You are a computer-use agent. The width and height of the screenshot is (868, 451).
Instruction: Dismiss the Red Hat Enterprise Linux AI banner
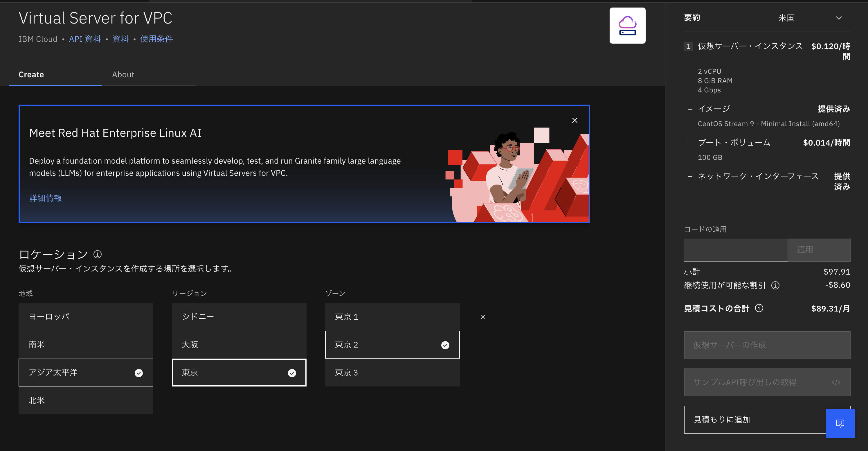point(575,120)
